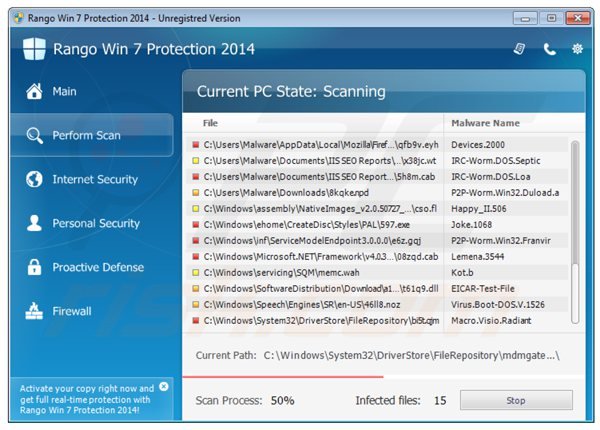Select Lemena.3544 malware name
The width and height of the screenshot is (600, 430).
(478, 257)
